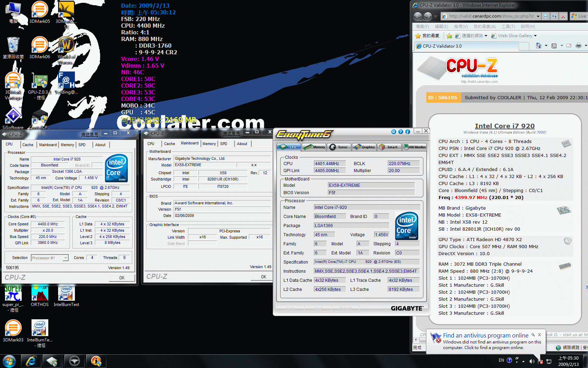
Task: Switch to SPD tab in left CPU-Z window
Action: 82,145
